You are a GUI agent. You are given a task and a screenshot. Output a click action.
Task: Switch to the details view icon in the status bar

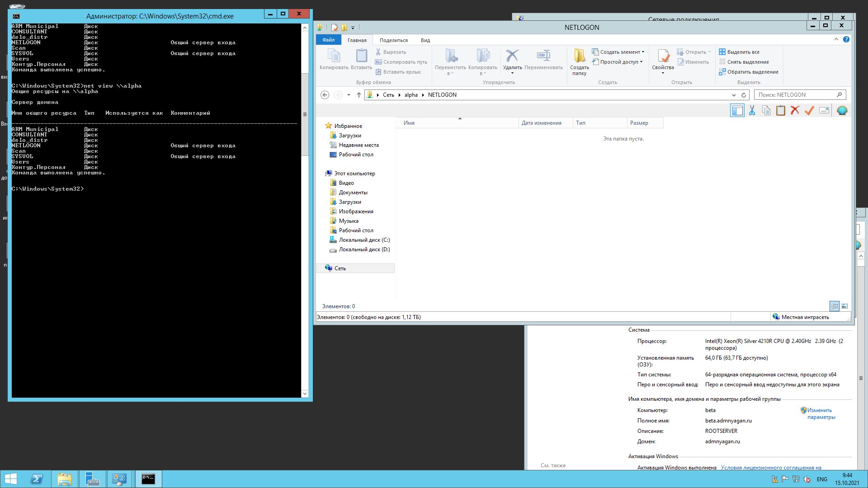pyautogui.click(x=835, y=306)
